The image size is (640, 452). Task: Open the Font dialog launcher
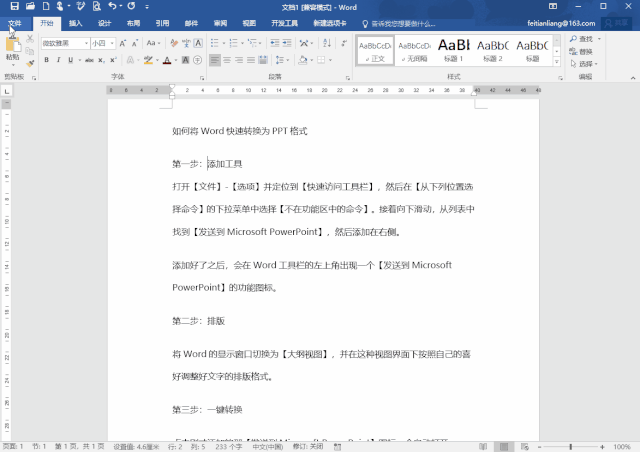202,78
